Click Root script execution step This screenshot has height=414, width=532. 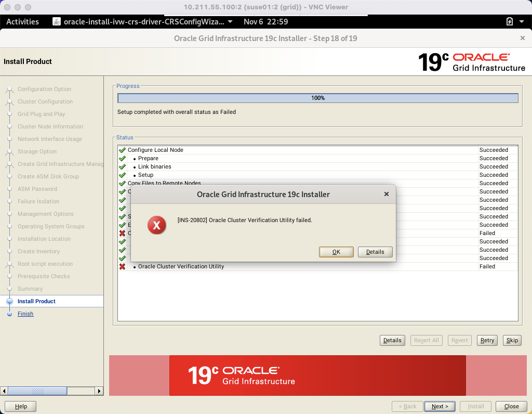click(x=45, y=264)
